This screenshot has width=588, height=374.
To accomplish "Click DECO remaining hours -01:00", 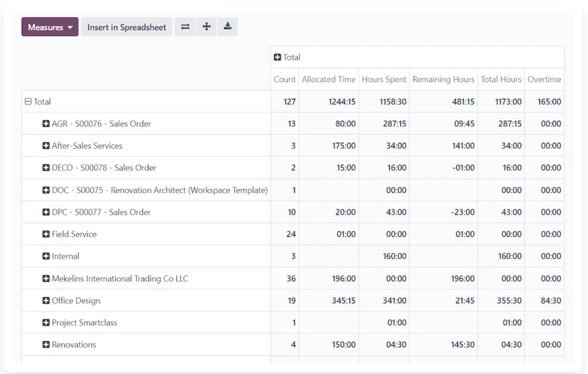I will tap(443, 168).
